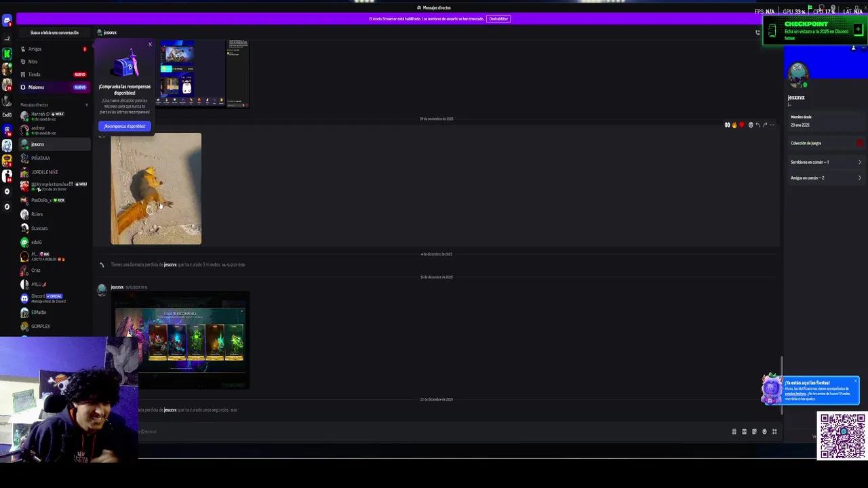Open the squirrel photo attachment
The height and width of the screenshot is (488, 868).
pos(156,188)
